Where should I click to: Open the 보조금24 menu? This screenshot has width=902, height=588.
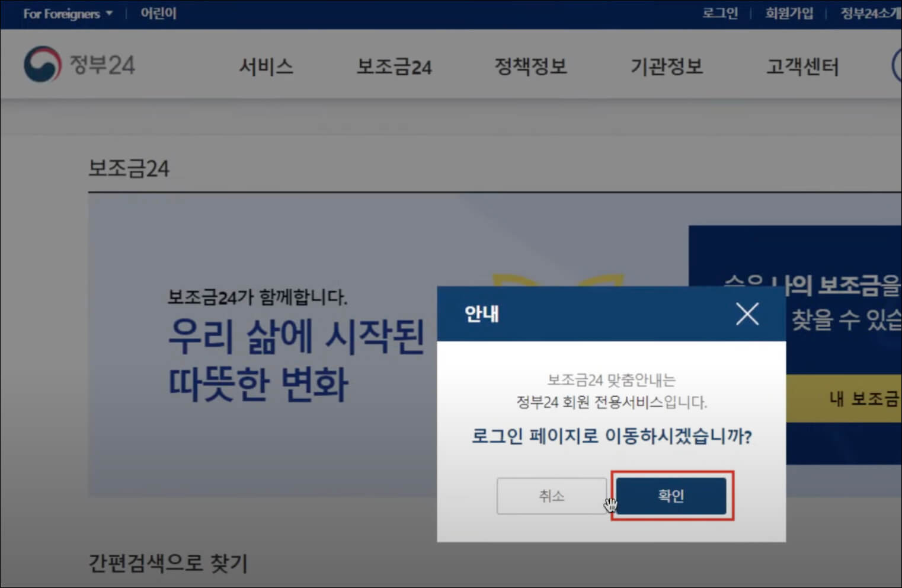394,66
